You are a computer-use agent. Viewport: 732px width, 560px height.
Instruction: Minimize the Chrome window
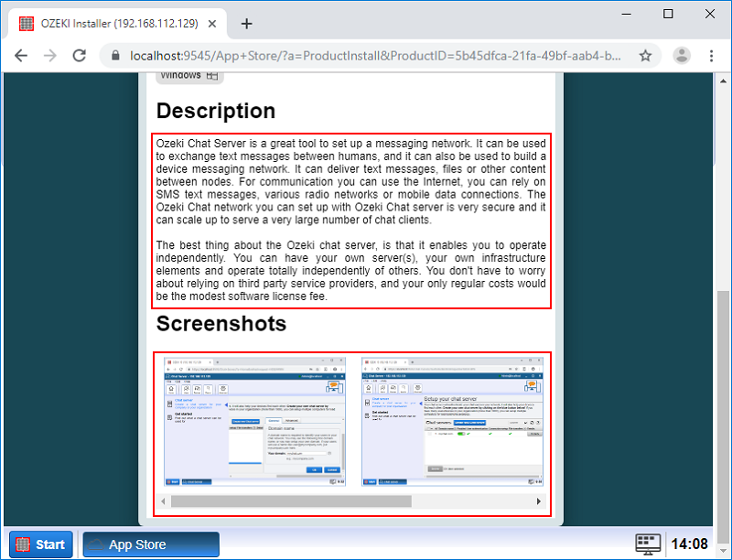pyautogui.click(x=627, y=14)
